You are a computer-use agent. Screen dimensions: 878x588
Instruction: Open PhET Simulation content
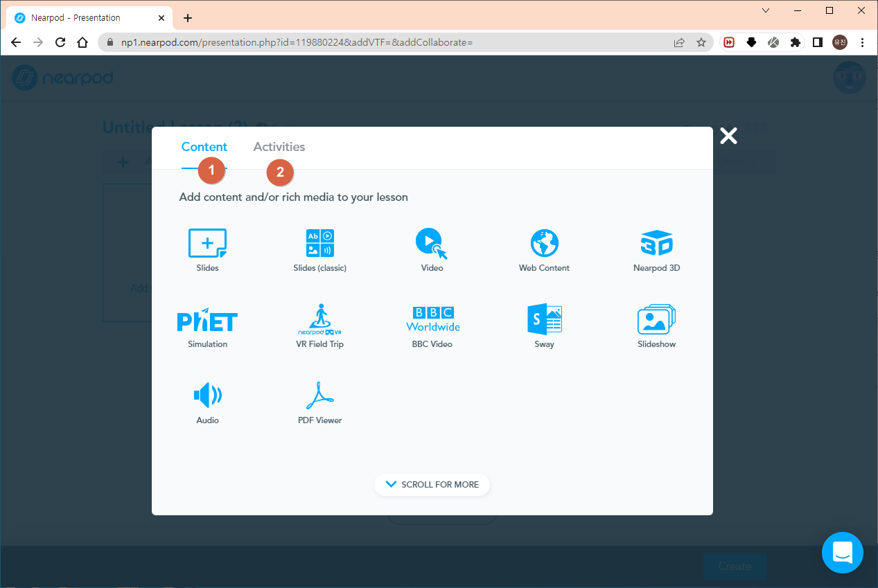pos(207,327)
